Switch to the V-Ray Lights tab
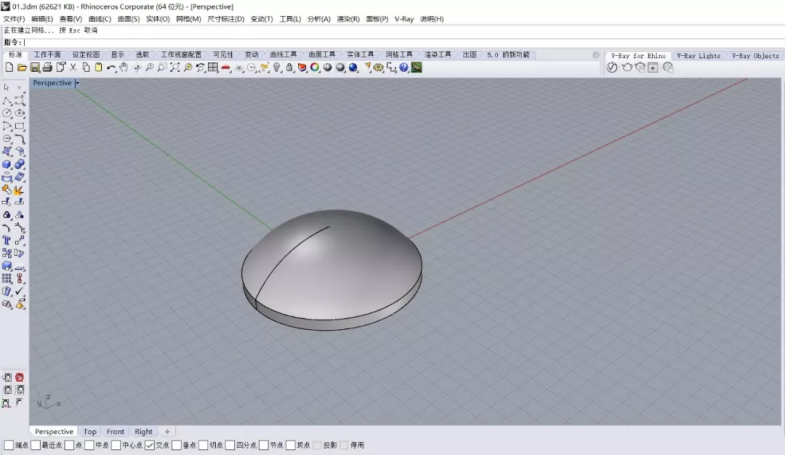 (697, 55)
